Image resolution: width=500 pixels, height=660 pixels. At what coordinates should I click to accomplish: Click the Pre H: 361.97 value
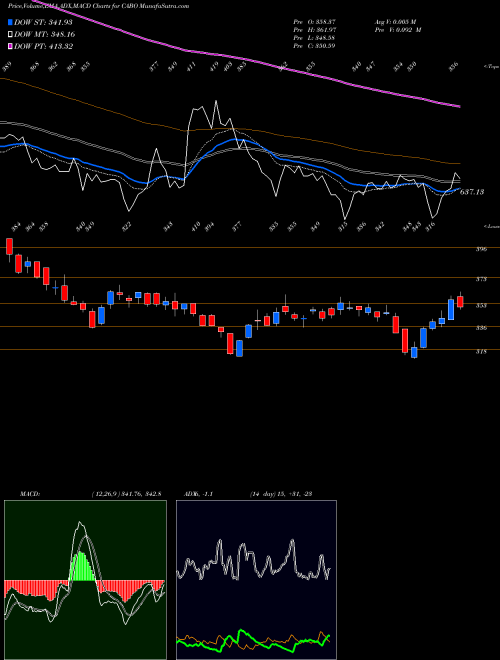(x=314, y=30)
